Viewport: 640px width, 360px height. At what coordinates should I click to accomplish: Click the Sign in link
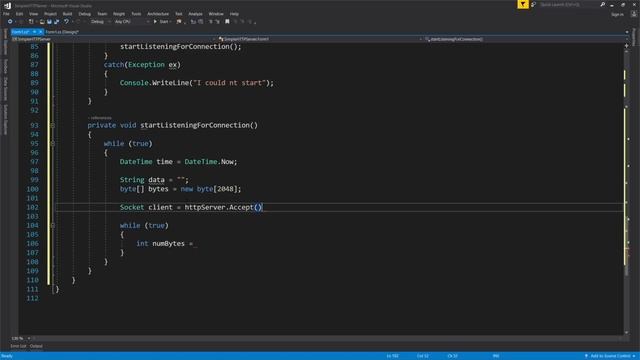[617, 14]
